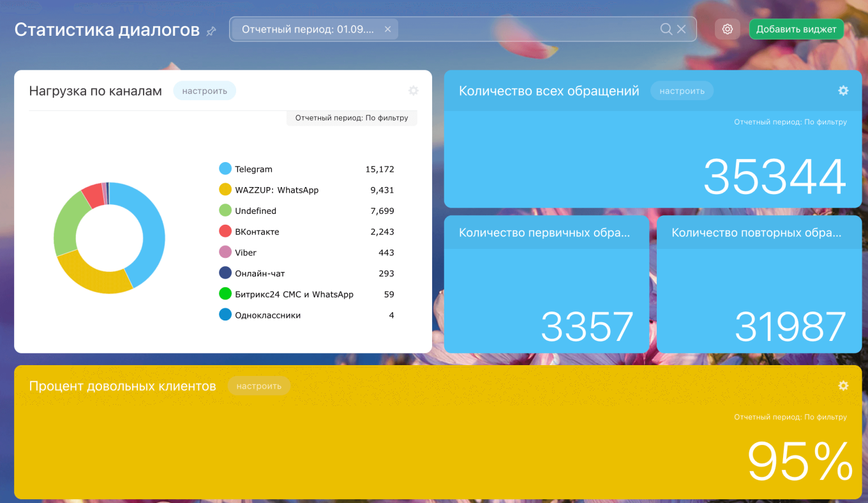This screenshot has height=503, width=868.
Task: Toggle Viber legend entry
Action: pos(245,253)
